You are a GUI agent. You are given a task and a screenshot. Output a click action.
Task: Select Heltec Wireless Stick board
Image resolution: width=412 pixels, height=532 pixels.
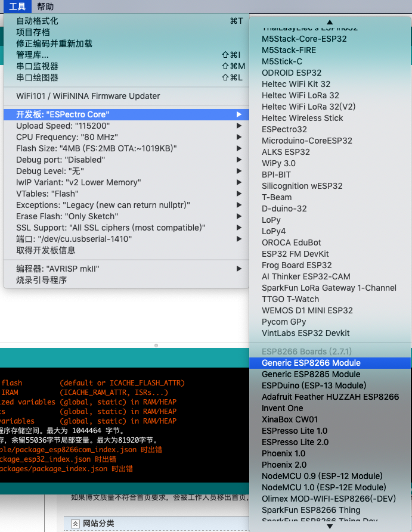point(330,118)
